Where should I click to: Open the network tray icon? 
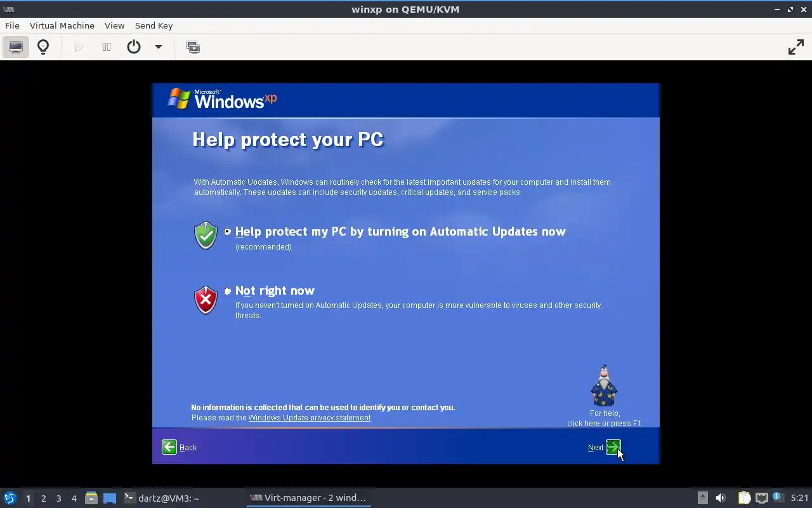tap(761, 498)
